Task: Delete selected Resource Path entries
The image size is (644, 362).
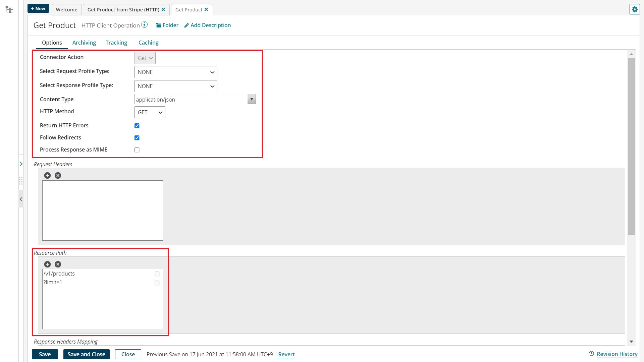Action: pos(57,264)
